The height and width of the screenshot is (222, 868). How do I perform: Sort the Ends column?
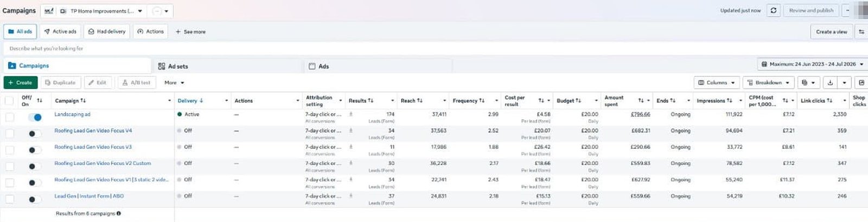pyautogui.click(x=673, y=100)
